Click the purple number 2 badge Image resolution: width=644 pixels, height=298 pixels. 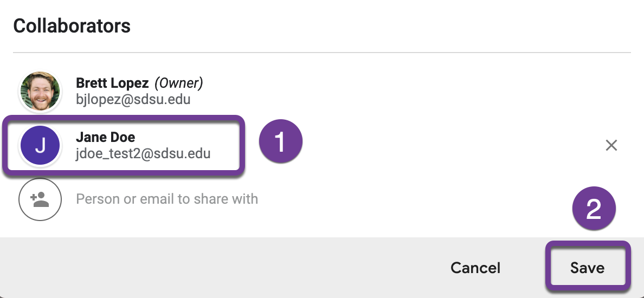(x=594, y=209)
